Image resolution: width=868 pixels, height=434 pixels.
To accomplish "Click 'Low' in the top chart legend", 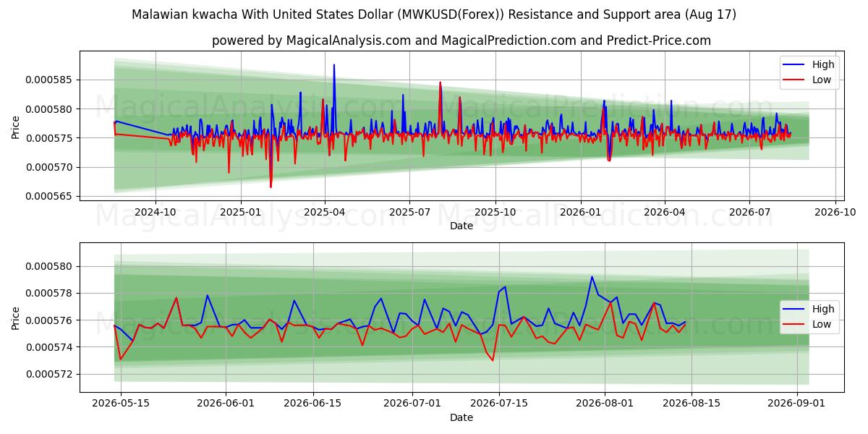I will point(822,80).
